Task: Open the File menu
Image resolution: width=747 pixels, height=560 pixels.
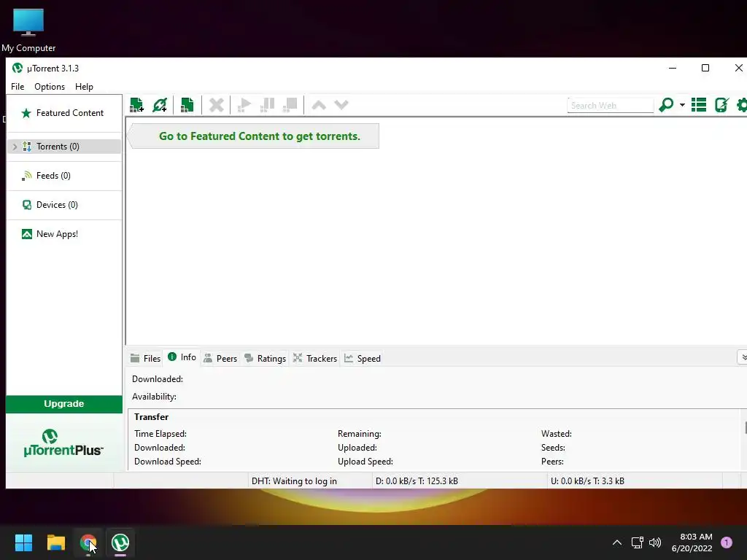Action: click(18, 87)
